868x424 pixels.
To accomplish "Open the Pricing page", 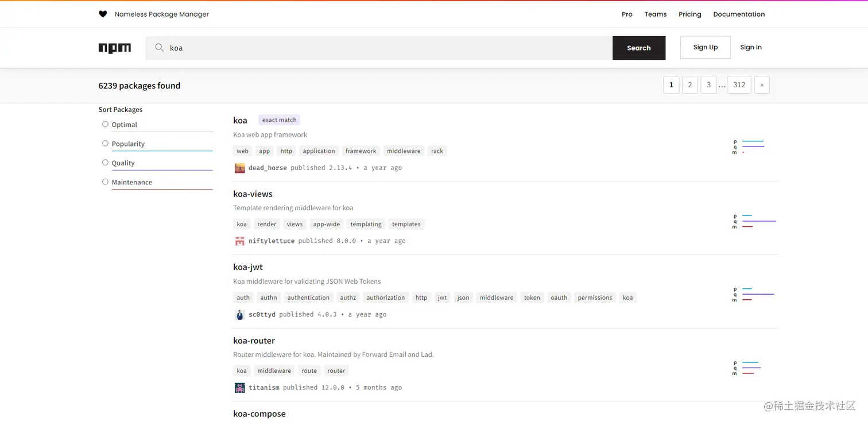I will click(x=689, y=14).
